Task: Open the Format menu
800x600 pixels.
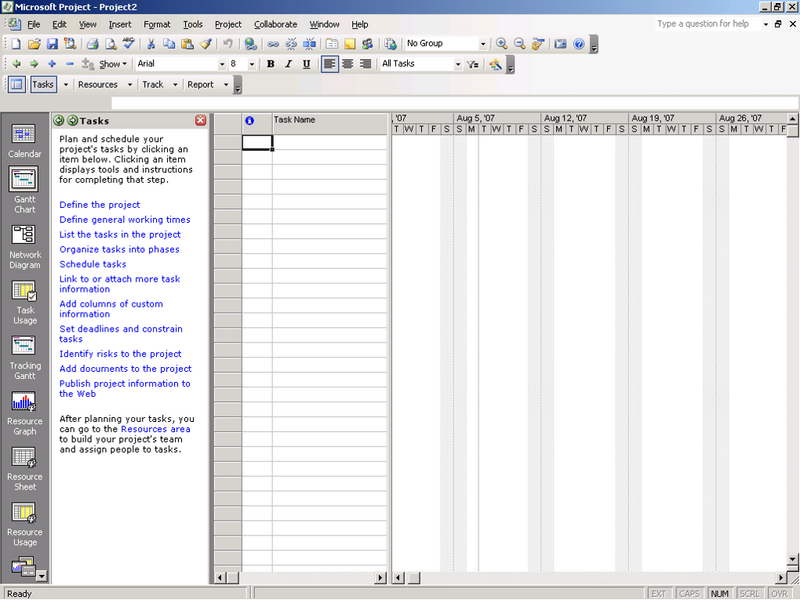Action: (157, 24)
